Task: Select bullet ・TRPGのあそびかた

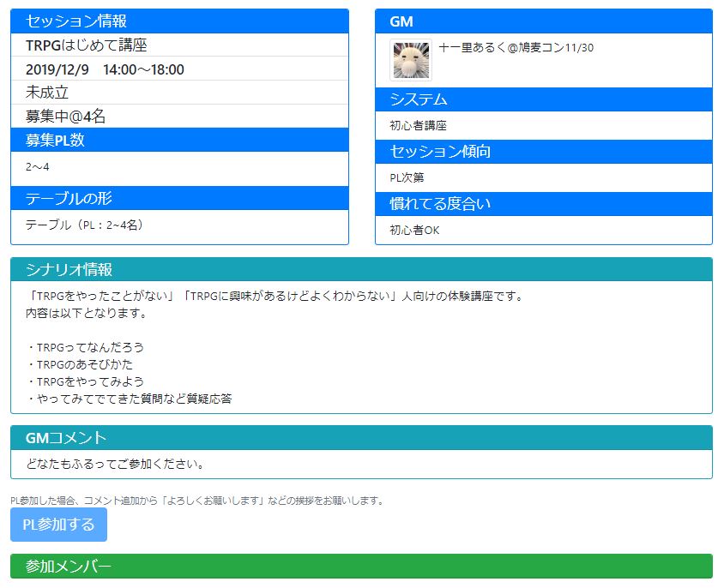Action: 80,364
